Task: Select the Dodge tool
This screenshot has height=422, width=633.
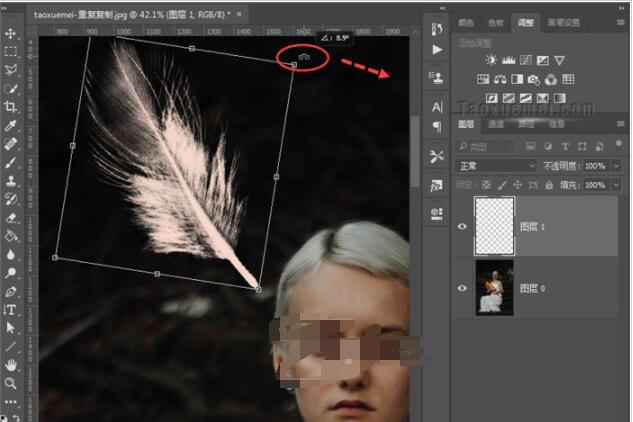Action: coord(10,273)
